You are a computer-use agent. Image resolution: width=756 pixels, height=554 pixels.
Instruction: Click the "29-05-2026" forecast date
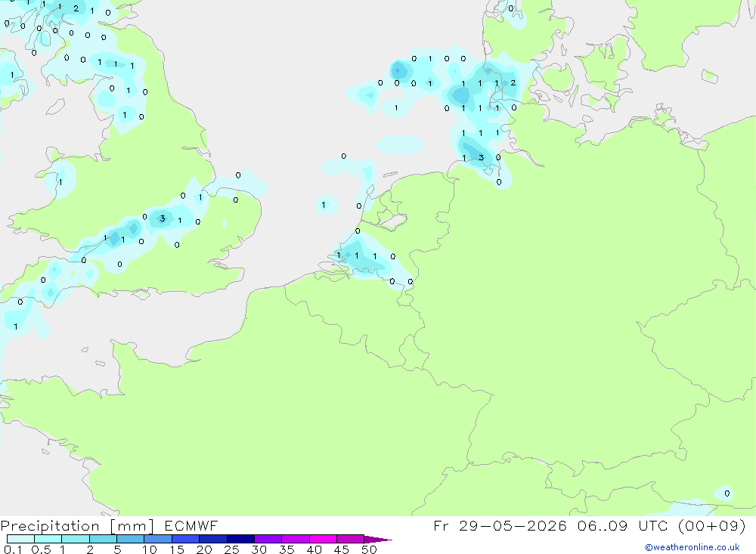click(x=512, y=525)
